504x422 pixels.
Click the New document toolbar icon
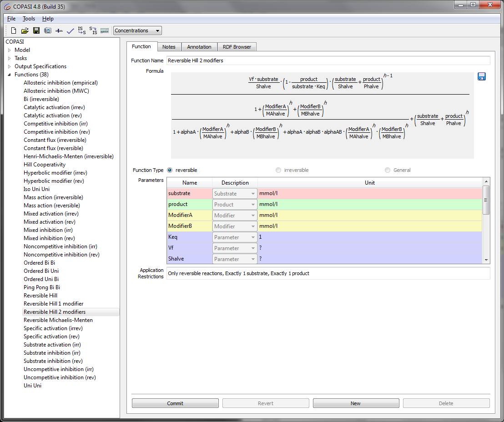(x=14, y=31)
